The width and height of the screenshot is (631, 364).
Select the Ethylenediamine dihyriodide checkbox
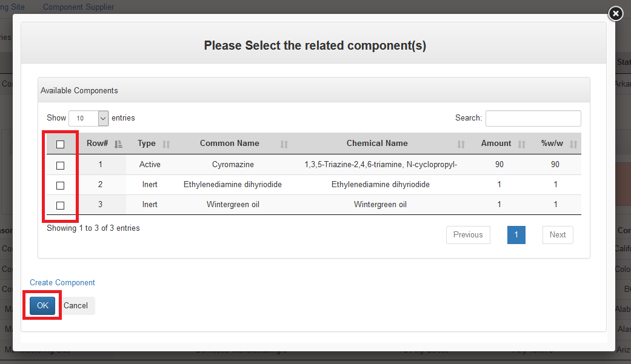pos(60,185)
